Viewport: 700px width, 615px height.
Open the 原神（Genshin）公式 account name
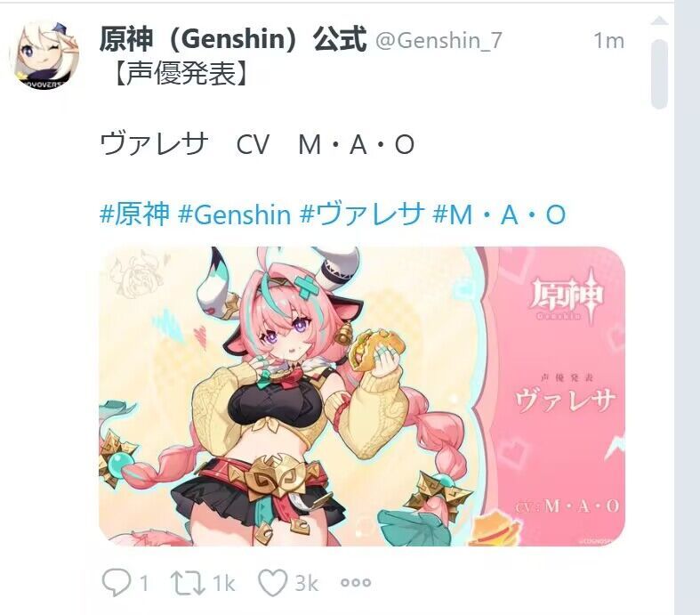[232, 39]
